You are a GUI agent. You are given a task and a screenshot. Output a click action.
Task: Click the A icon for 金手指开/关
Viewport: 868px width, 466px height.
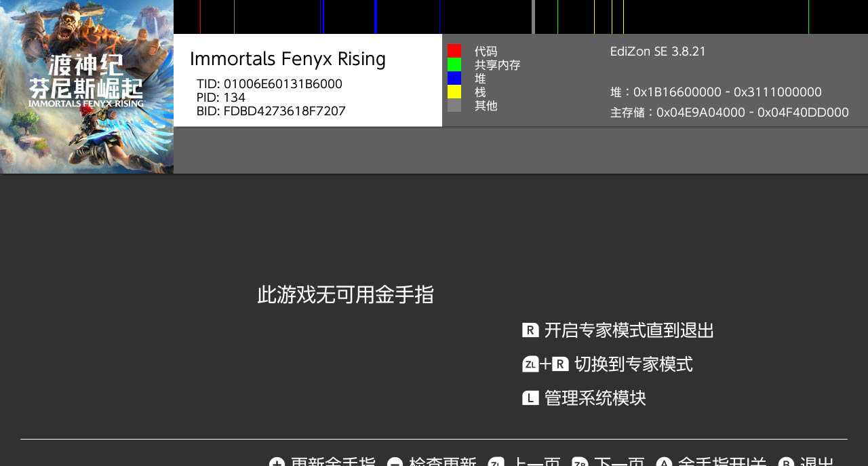pyautogui.click(x=664, y=462)
